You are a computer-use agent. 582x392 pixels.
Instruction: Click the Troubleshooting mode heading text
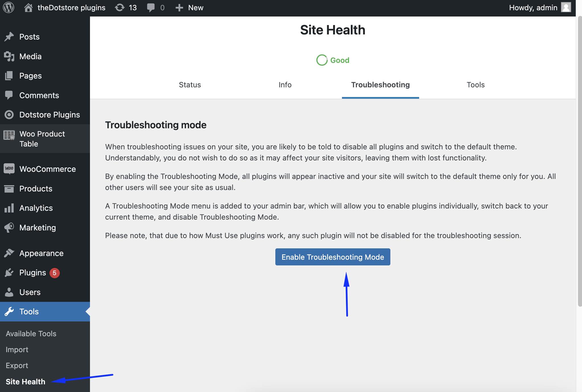tap(156, 125)
